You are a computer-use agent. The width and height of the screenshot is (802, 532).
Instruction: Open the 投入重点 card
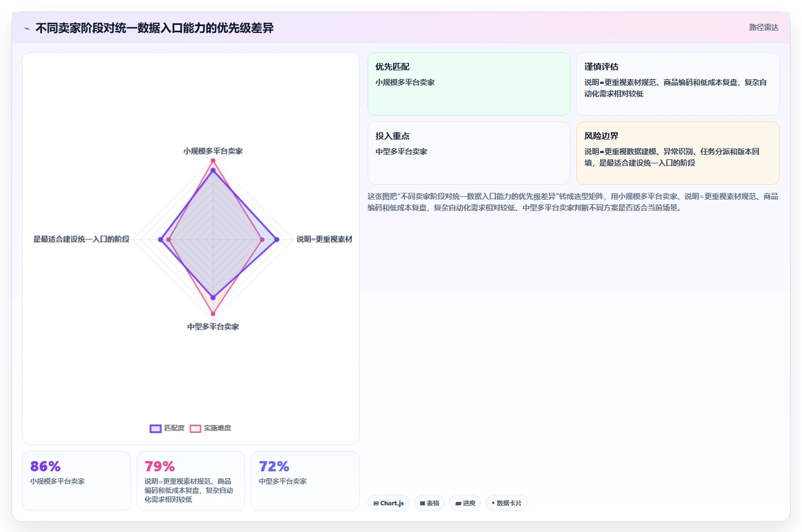469,153
